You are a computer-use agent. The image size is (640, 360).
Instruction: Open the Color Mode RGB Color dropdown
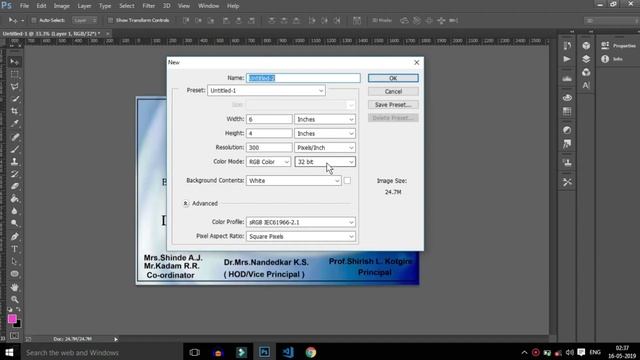[269, 162]
